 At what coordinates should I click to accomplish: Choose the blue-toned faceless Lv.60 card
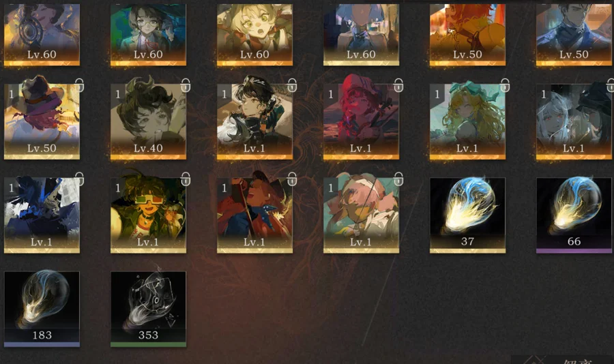[x=361, y=35]
